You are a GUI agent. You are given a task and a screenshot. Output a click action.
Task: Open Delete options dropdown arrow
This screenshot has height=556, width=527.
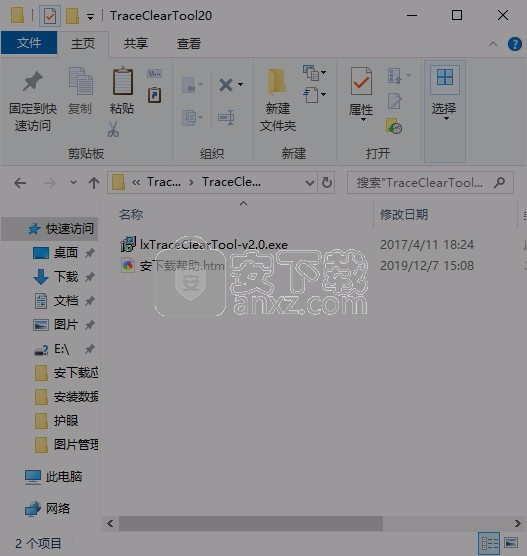240,85
